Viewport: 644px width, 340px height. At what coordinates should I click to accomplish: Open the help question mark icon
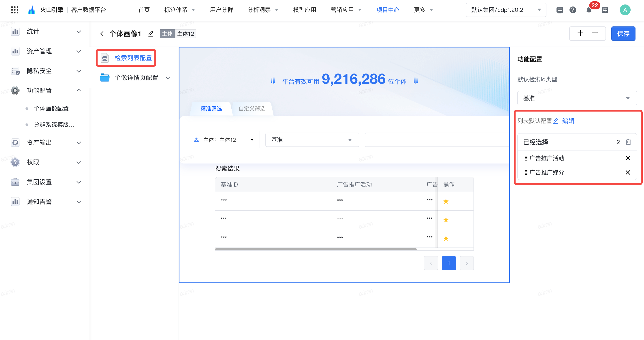coord(573,10)
